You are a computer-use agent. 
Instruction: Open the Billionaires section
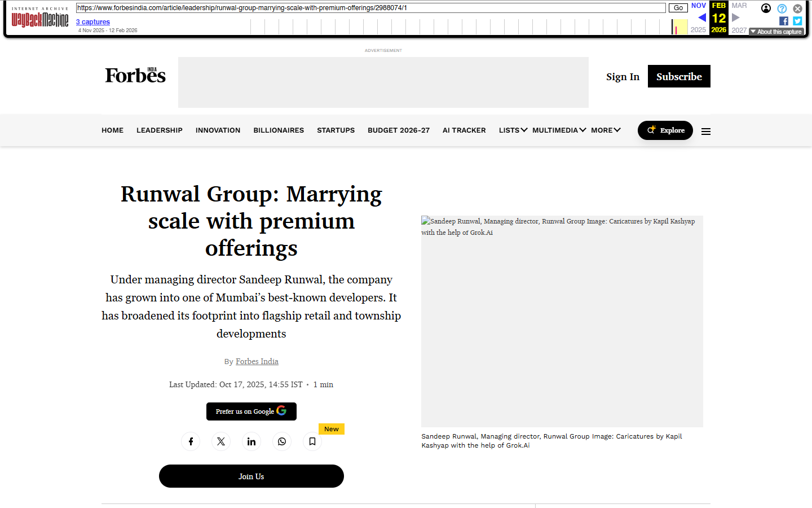(279, 130)
